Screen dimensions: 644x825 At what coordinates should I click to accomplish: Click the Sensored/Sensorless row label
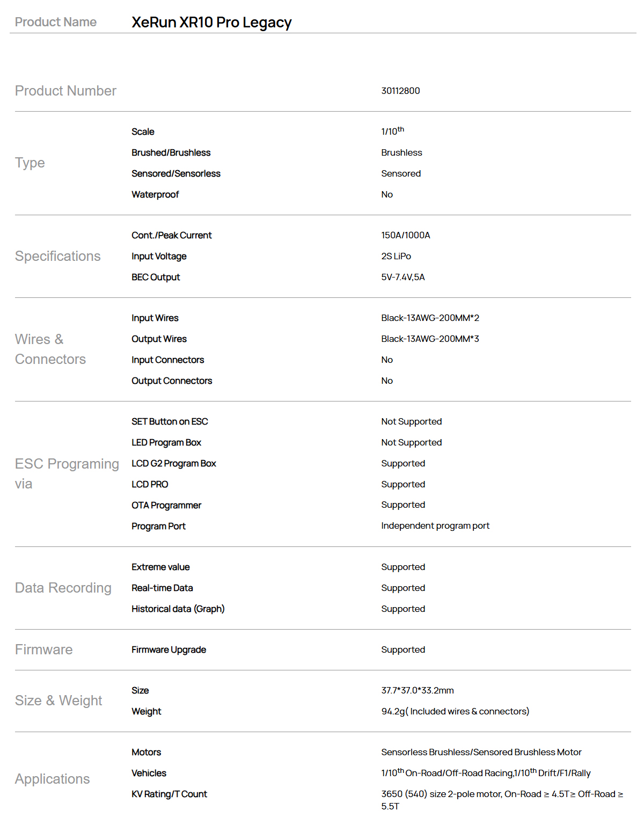pos(176,173)
